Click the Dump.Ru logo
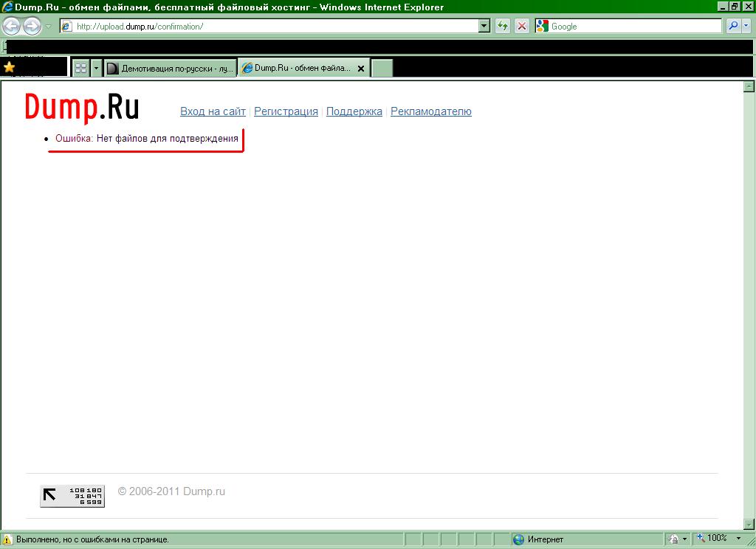Screen dimensions: 756x549 click(x=82, y=107)
